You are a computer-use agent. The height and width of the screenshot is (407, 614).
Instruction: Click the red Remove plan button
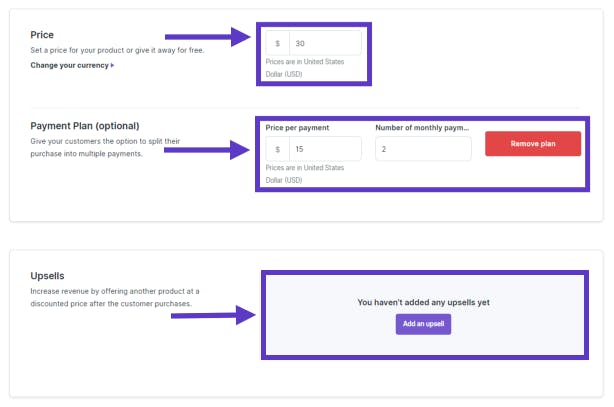(533, 144)
